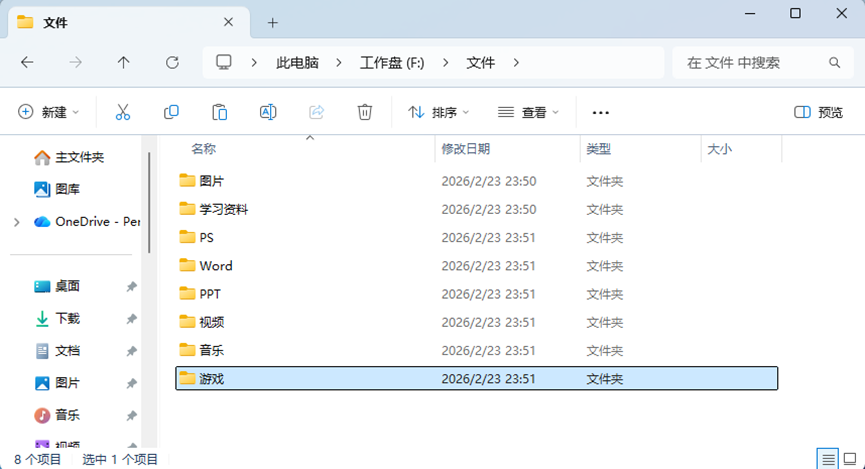This screenshot has width=865, height=469.
Task: Select the 音乐 folder in file list
Action: coord(477,350)
